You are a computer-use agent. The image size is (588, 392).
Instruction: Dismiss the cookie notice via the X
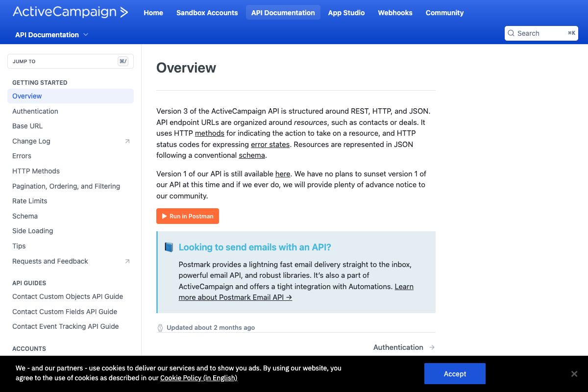click(574, 373)
